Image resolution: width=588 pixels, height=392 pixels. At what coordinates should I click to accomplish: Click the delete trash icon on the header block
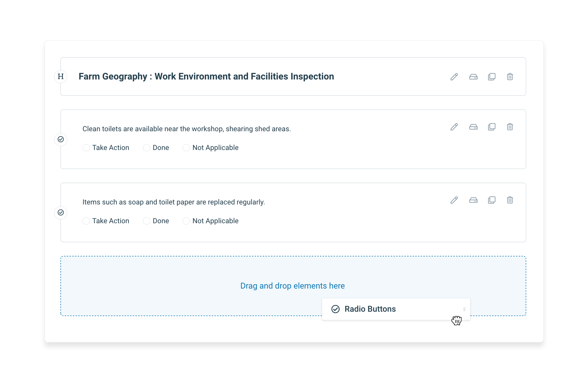click(510, 77)
